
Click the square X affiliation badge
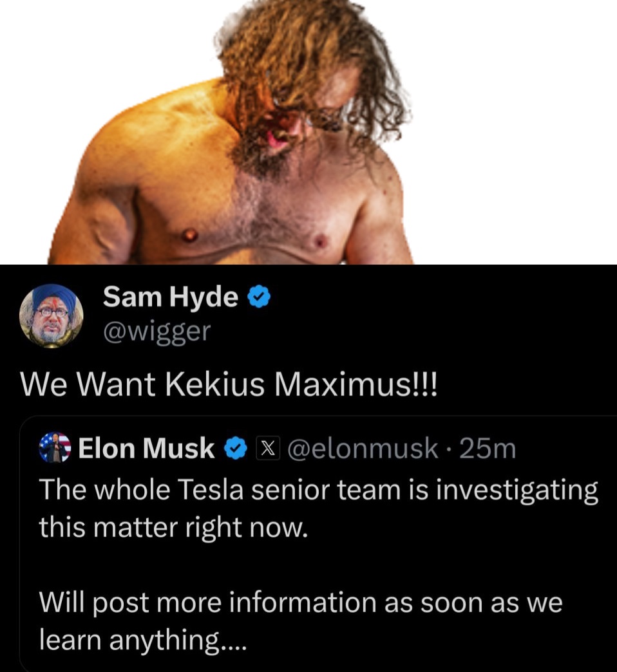(x=268, y=448)
